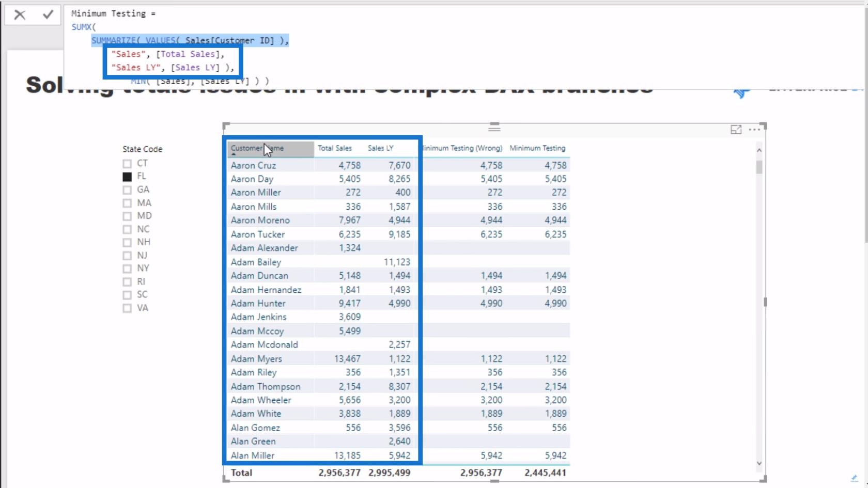
Task: Open More options ellipsis on the table visual
Action: click(x=754, y=130)
